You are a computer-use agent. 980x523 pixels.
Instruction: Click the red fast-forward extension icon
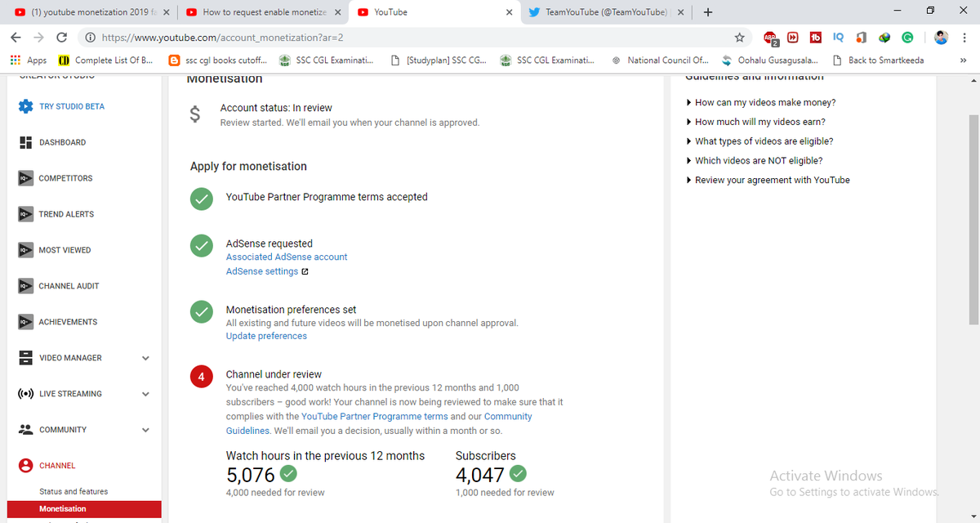792,38
